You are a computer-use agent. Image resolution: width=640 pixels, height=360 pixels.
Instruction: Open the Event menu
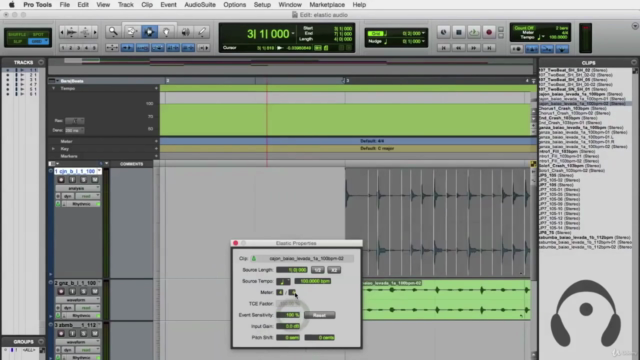click(x=168, y=4)
